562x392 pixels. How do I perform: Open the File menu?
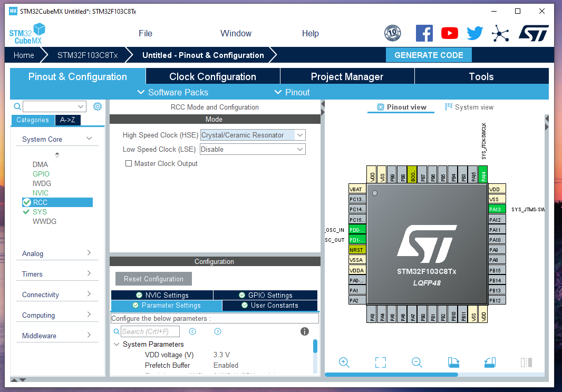146,33
